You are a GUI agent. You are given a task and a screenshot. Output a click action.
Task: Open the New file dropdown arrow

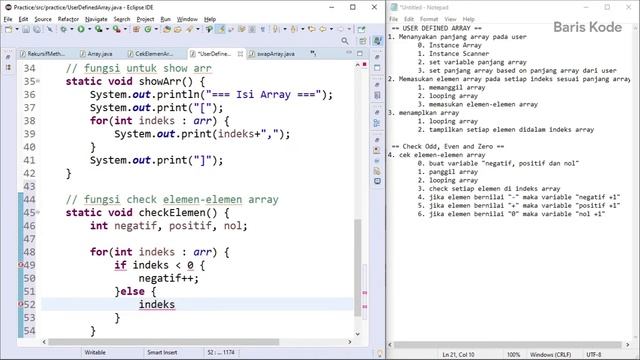click(17, 29)
